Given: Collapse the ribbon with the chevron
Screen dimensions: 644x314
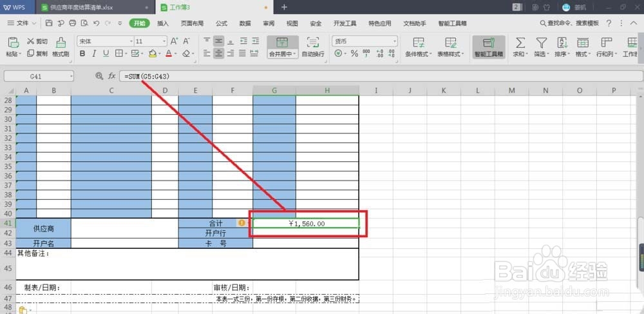Looking at the screenshot, I should [633, 23].
